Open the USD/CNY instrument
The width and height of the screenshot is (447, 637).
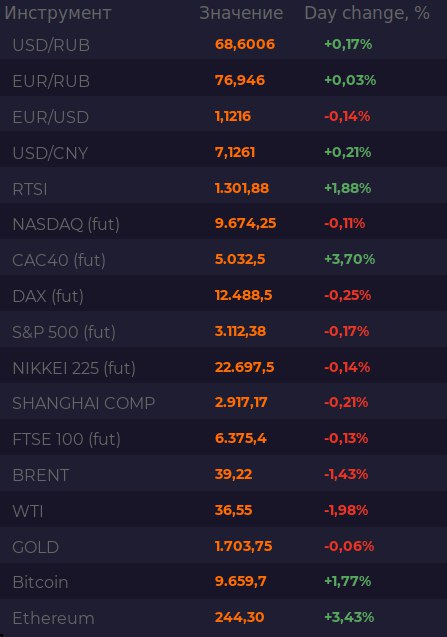click(x=224, y=150)
